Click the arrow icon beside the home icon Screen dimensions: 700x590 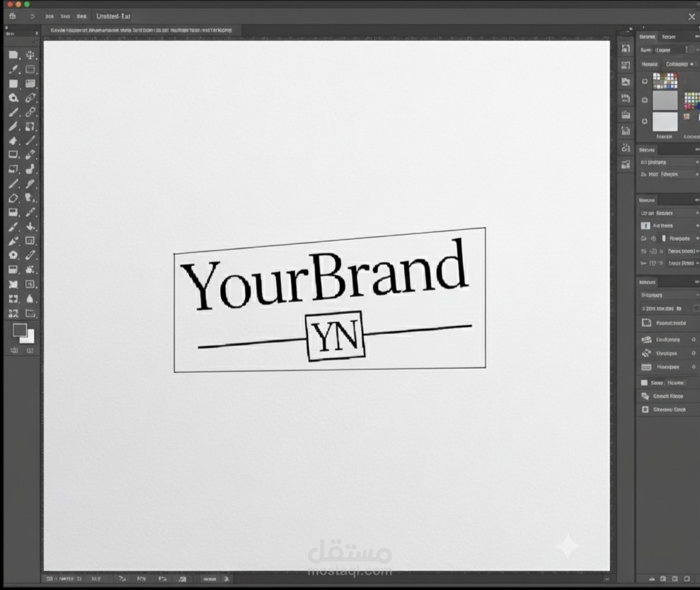32,16
